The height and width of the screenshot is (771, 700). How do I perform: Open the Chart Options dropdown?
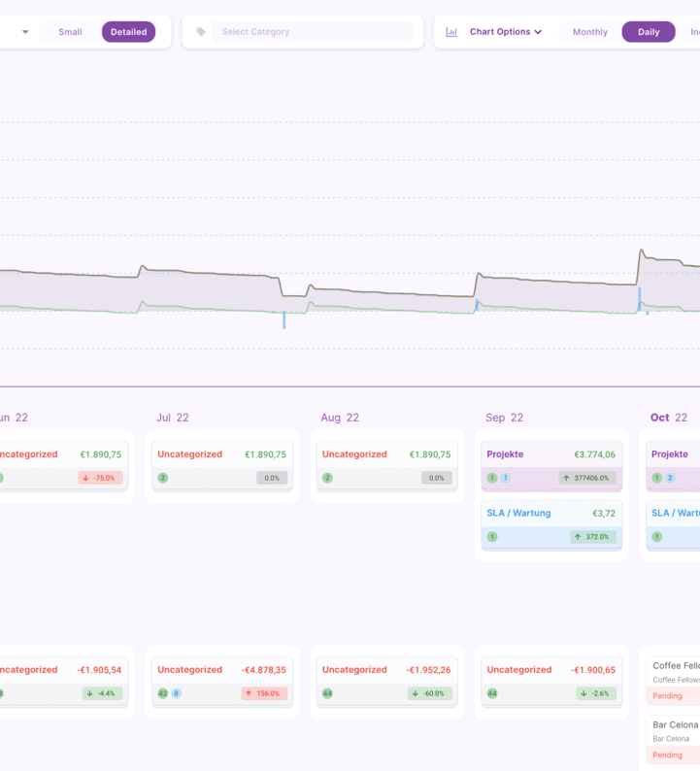(505, 32)
